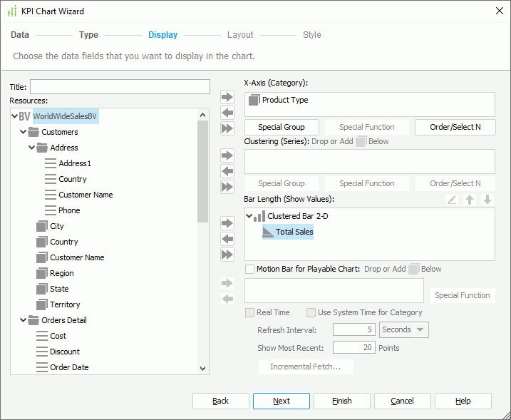Move value up with the up arrow icon
The width and height of the screenshot is (511, 420).
pyautogui.click(x=470, y=200)
